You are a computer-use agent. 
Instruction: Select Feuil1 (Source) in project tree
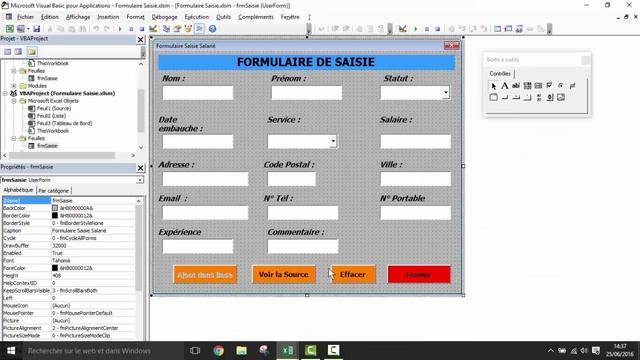[53, 108]
